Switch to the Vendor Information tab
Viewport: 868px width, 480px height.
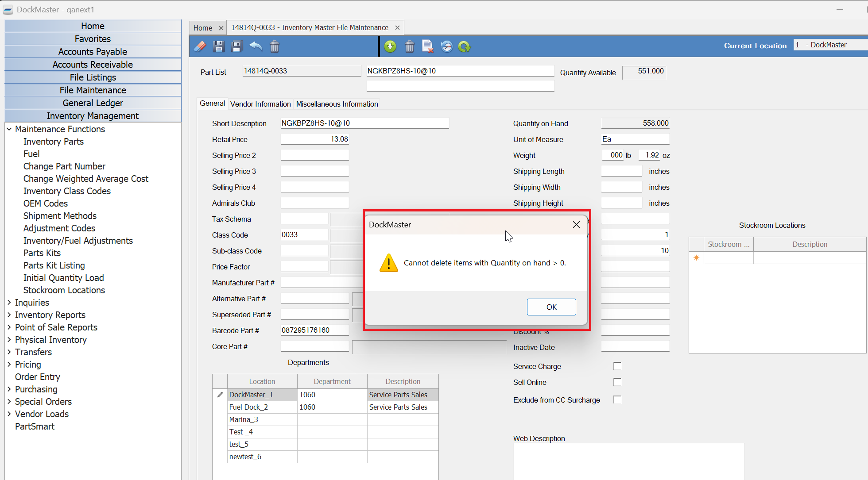[260, 104]
